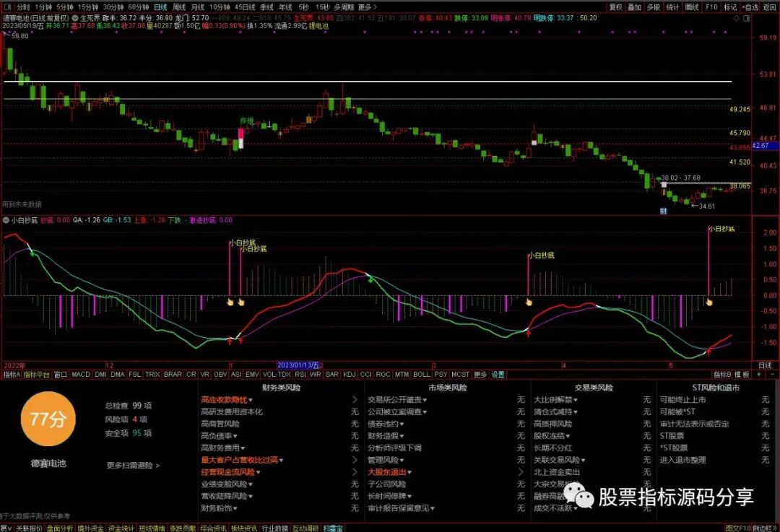Open F10 company info
Image resolution: width=780 pixels, height=532 pixels.
coord(711,7)
